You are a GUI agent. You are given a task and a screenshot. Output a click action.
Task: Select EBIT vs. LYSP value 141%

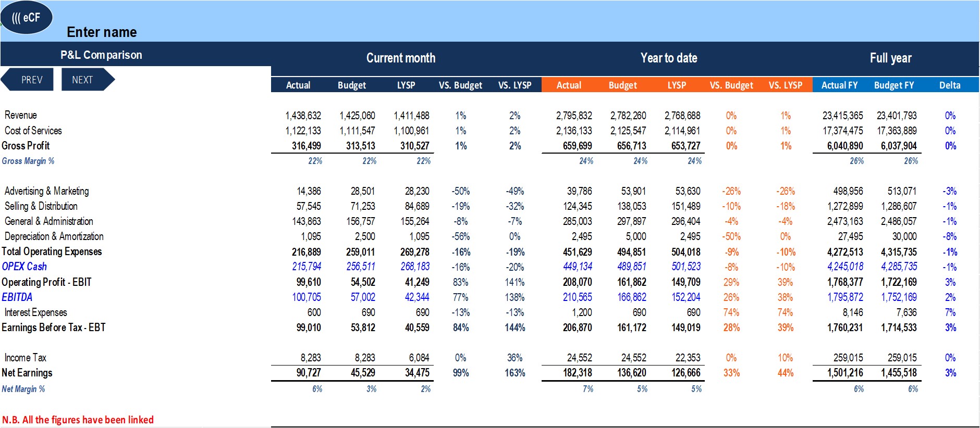pyautogui.click(x=515, y=282)
